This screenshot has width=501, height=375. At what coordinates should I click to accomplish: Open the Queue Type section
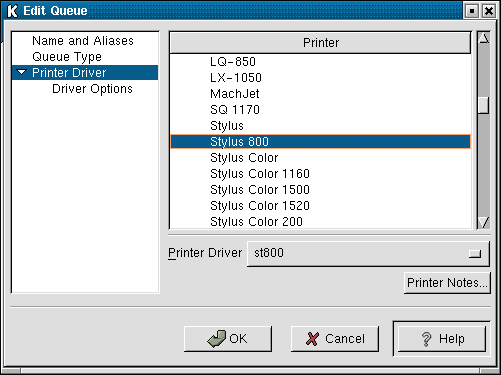tap(67, 57)
